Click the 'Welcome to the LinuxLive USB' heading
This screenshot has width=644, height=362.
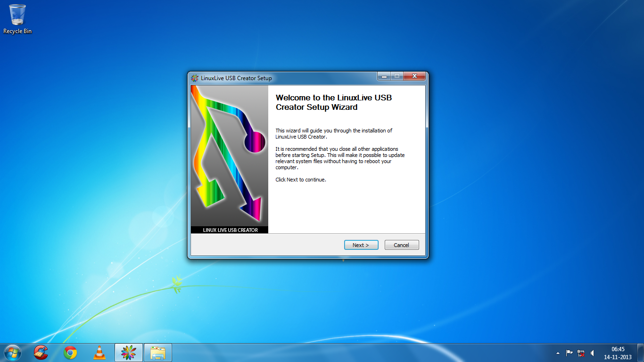tap(334, 102)
